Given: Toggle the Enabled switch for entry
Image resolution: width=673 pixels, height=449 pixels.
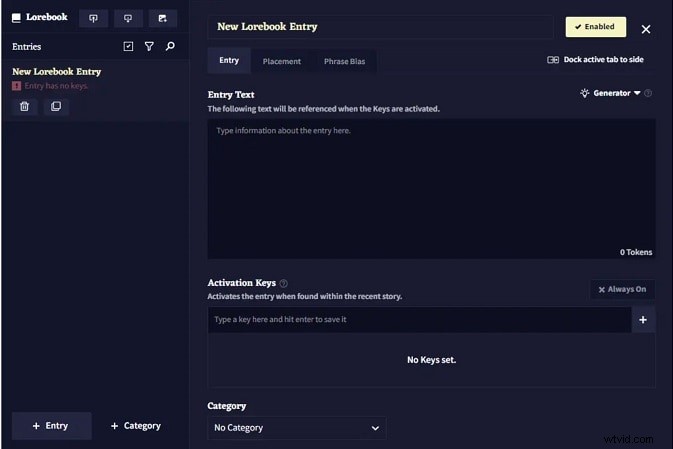Looking at the screenshot, I should 596,27.
